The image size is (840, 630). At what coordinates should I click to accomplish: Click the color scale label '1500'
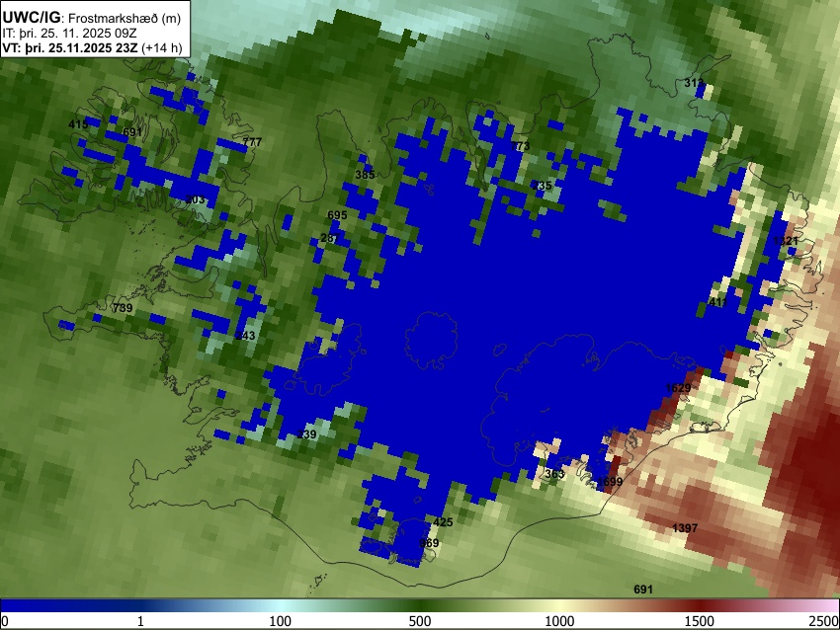pos(700,621)
